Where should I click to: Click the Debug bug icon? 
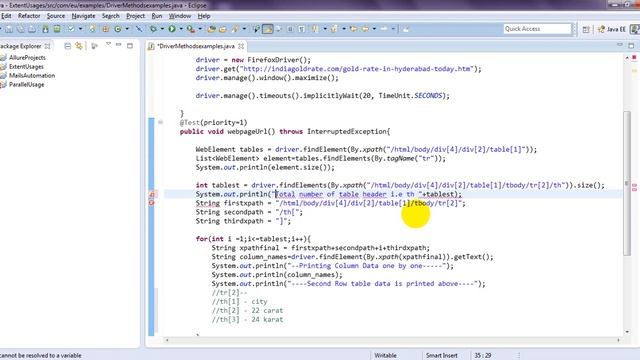(x=153, y=29)
